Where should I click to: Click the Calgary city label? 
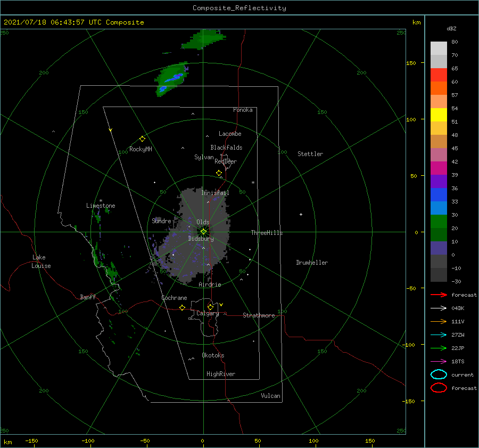[208, 313]
